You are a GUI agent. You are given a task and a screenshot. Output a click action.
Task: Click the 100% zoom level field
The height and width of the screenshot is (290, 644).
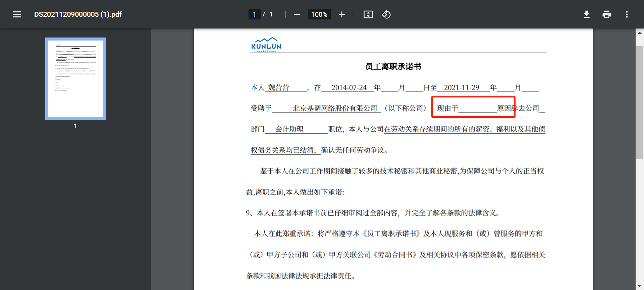tap(319, 14)
